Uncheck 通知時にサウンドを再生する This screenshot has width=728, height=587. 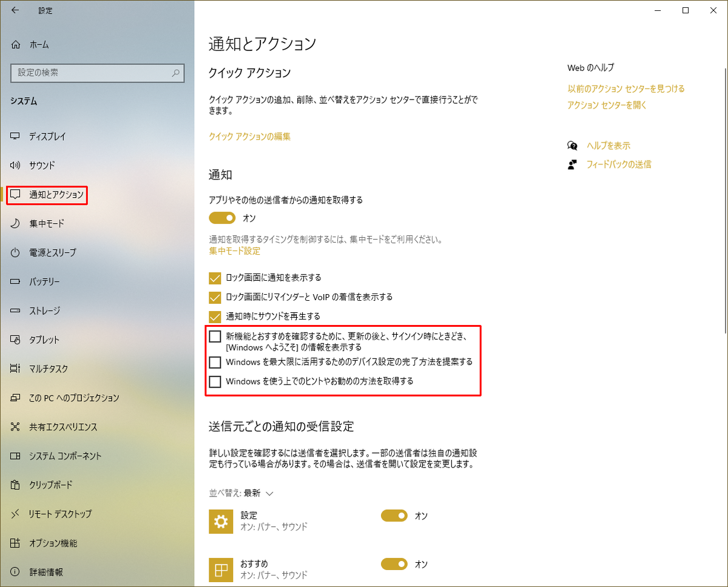point(215,317)
